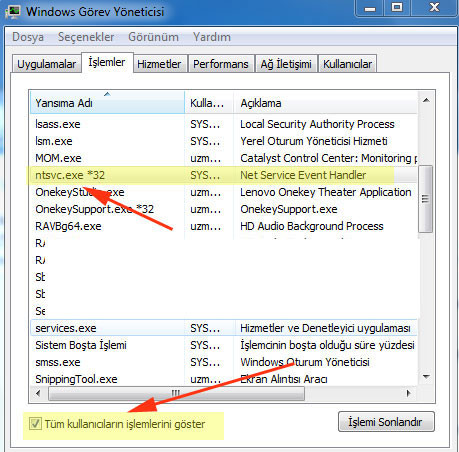The width and height of the screenshot is (459, 452).
Task: Click the vertical scrollbar down arrow
Action: click(x=426, y=377)
